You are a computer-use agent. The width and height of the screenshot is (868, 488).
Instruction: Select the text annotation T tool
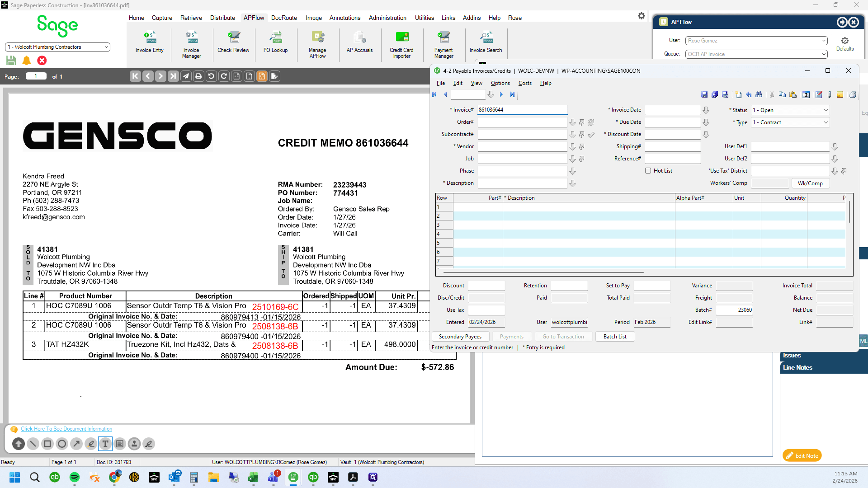pyautogui.click(x=105, y=444)
